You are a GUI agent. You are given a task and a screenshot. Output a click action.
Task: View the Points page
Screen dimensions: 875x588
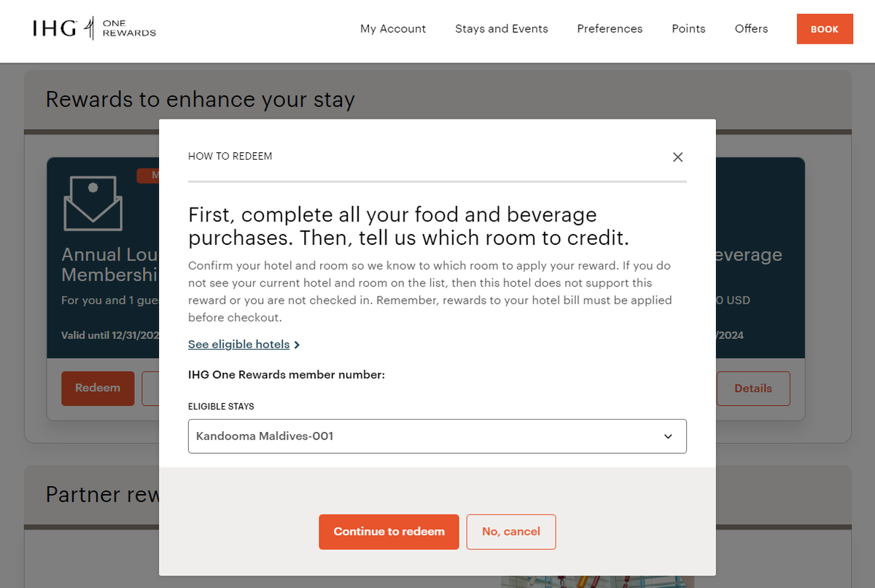click(688, 28)
